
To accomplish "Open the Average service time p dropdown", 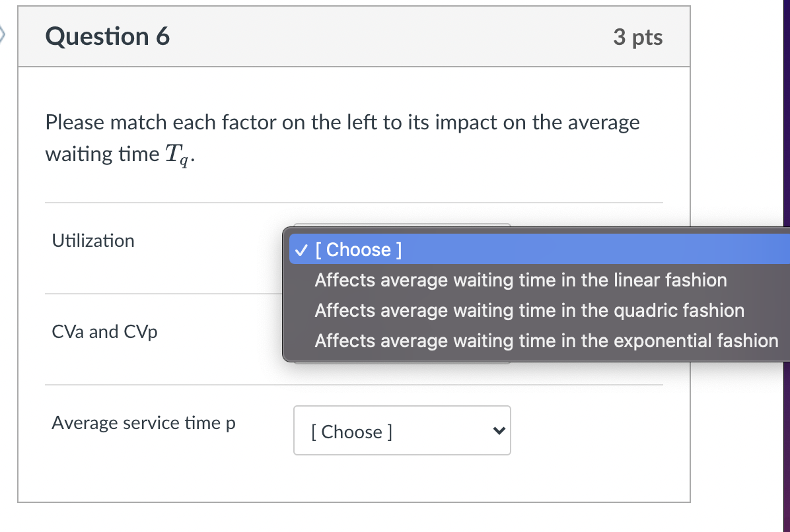I will (x=402, y=431).
